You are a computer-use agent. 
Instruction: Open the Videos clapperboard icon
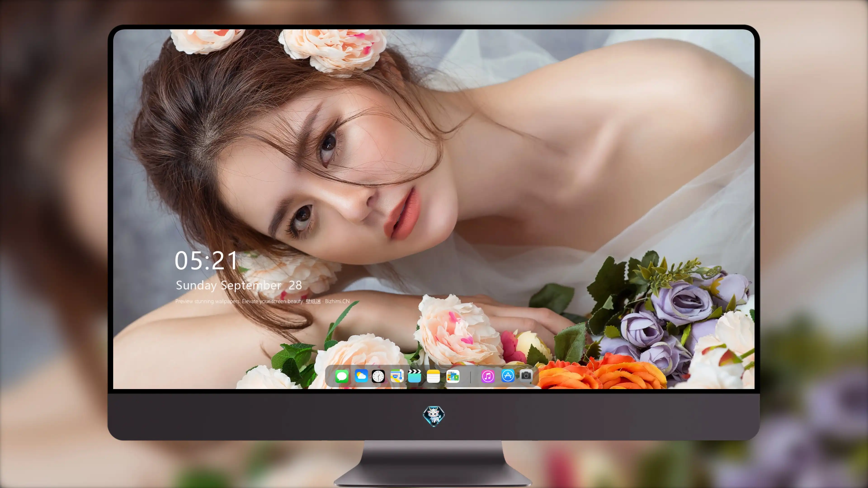(x=415, y=376)
